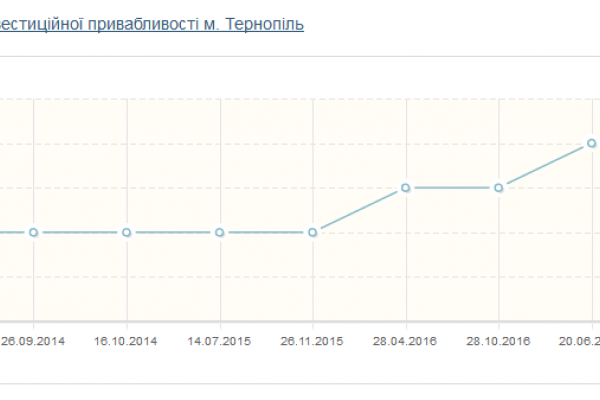Click the 26.11.2015 axis date label
600x400 pixels.
(x=312, y=341)
